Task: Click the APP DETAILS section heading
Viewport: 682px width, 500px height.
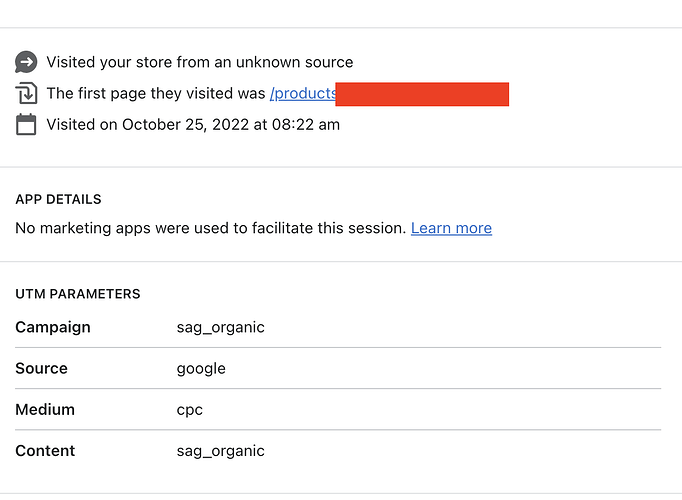Action: (x=58, y=200)
